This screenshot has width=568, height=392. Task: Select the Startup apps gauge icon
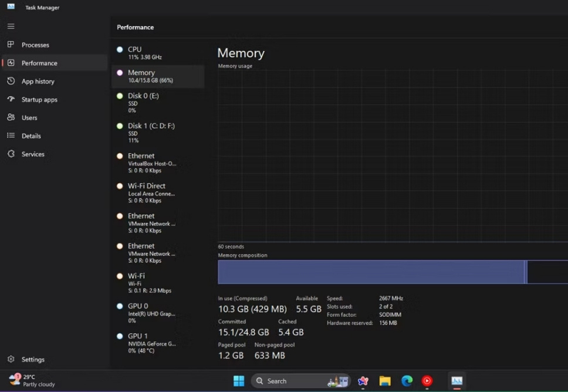tap(11, 99)
